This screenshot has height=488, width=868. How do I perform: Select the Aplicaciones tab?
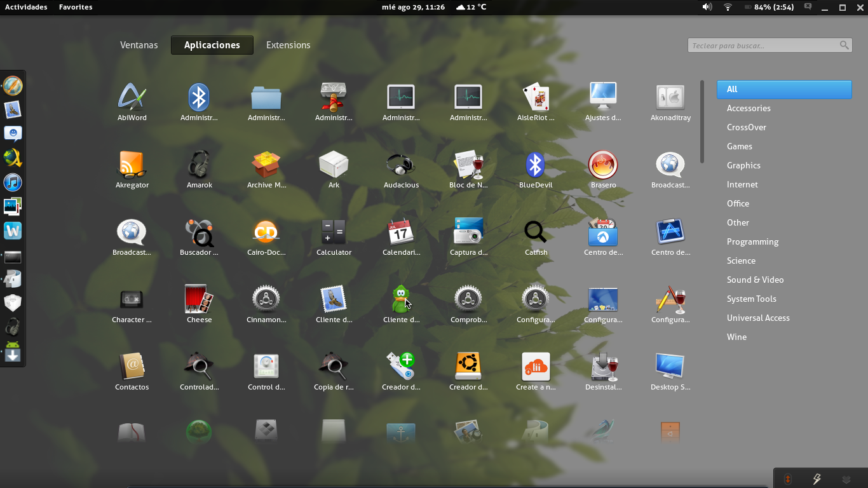pos(212,45)
